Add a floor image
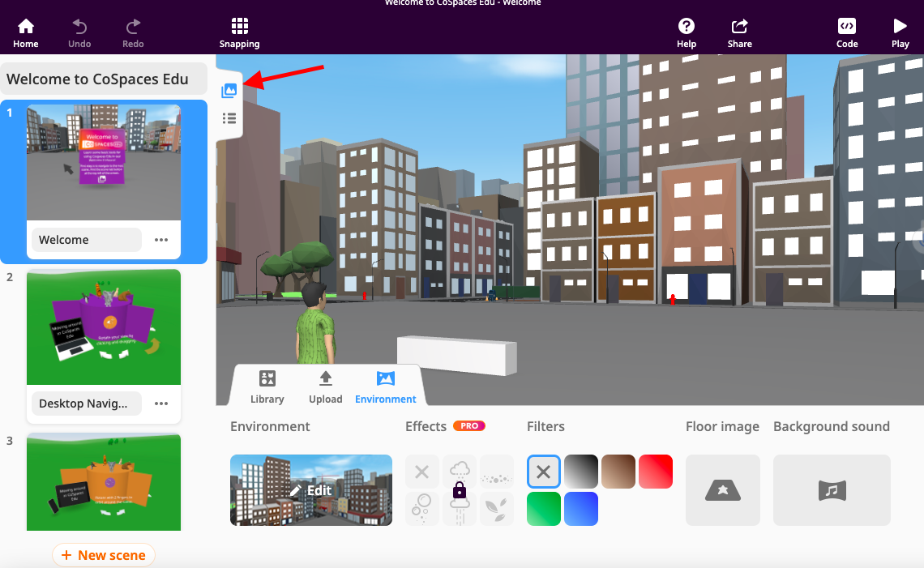This screenshot has height=568, width=924. (x=722, y=490)
